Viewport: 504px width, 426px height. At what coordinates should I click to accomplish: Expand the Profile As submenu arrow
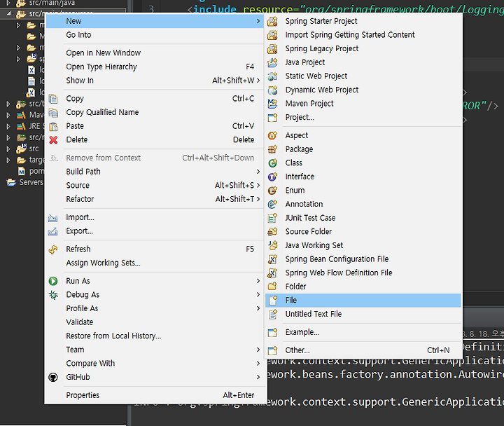[x=258, y=308]
